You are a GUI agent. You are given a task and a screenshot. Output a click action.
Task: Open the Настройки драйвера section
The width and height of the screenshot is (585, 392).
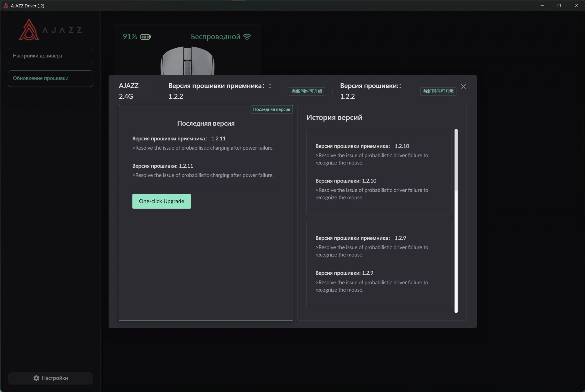(50, 56)
